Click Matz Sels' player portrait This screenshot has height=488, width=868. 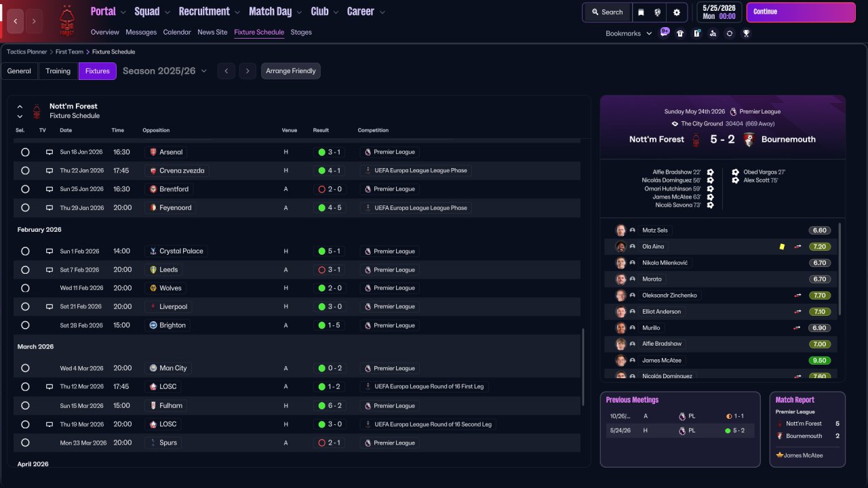[620, 230]
